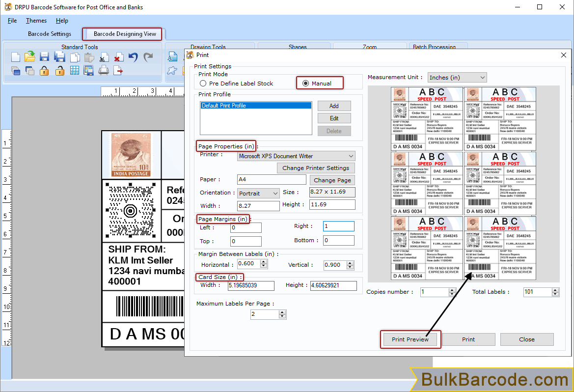Open the Orientation dropdown

tap(258, 194)
